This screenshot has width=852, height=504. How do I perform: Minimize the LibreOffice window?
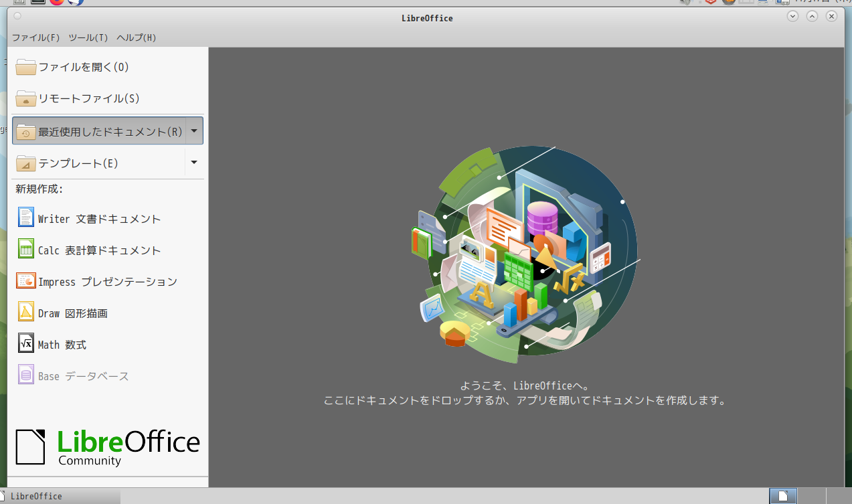(x=793, y=16)
